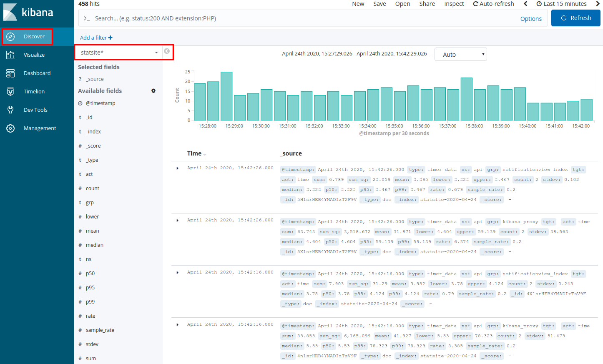Sort by the Time column header
The height and width of the screenshot is (364, 603).
[194, 153]
